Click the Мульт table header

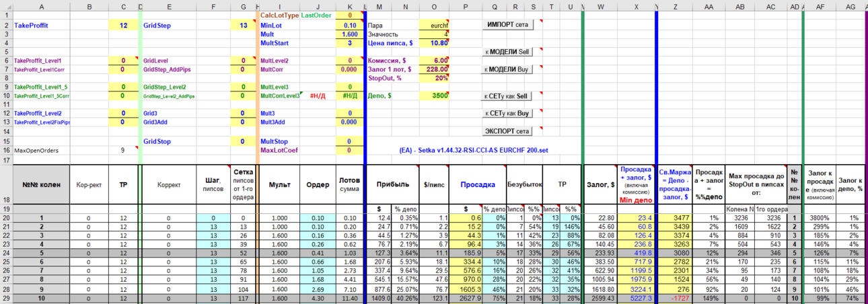point(279,184)
